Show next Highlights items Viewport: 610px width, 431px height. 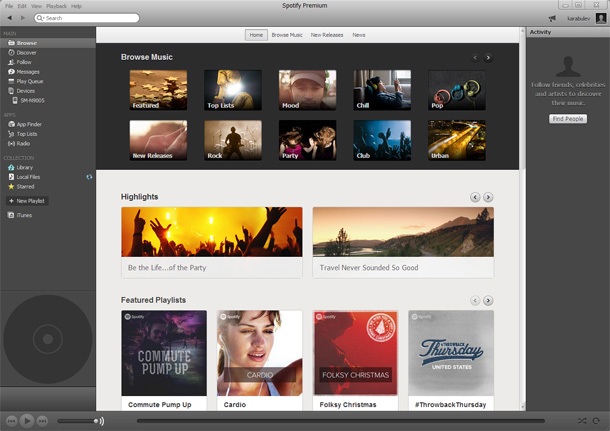click(488, 197)
